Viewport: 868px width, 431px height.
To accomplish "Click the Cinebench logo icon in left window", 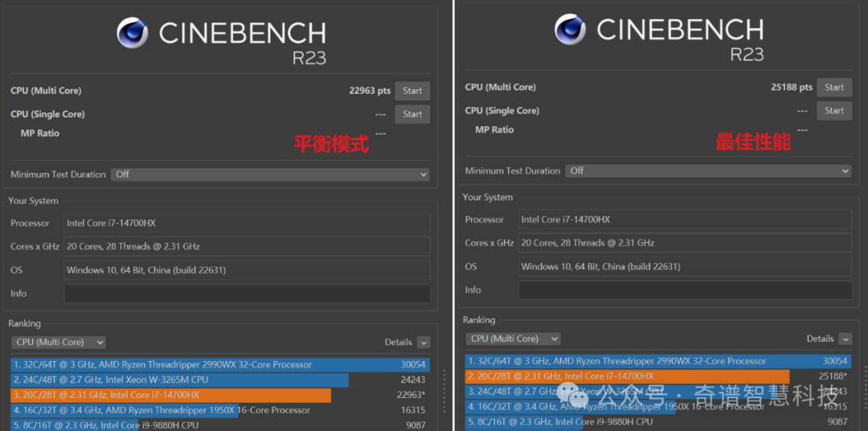I will click(x=133, y=33).
